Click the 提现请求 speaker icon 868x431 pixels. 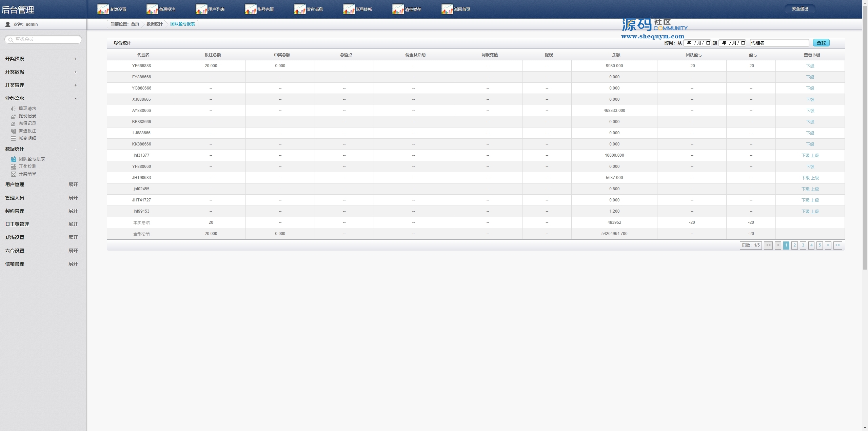pyautogui.click(x=13, y=109)
